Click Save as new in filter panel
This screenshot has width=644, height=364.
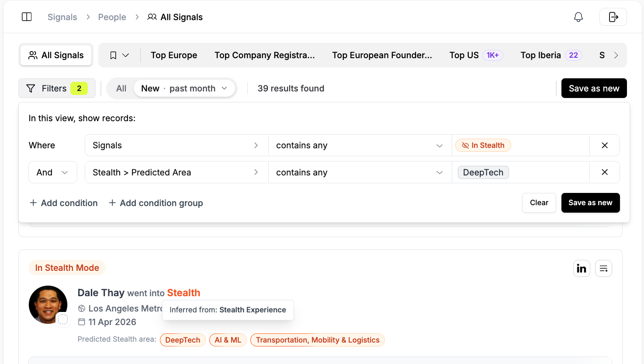click(590, 203)
